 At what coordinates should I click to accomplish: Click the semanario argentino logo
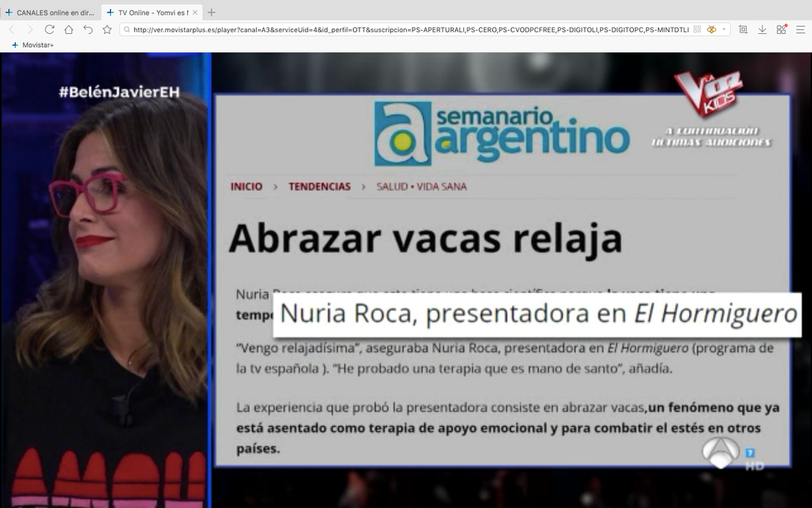tap(501, 133)
